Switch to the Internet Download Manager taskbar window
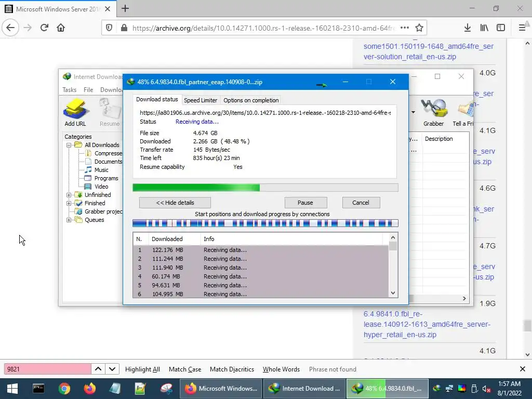The image size is (532, 399). [303, 389]
